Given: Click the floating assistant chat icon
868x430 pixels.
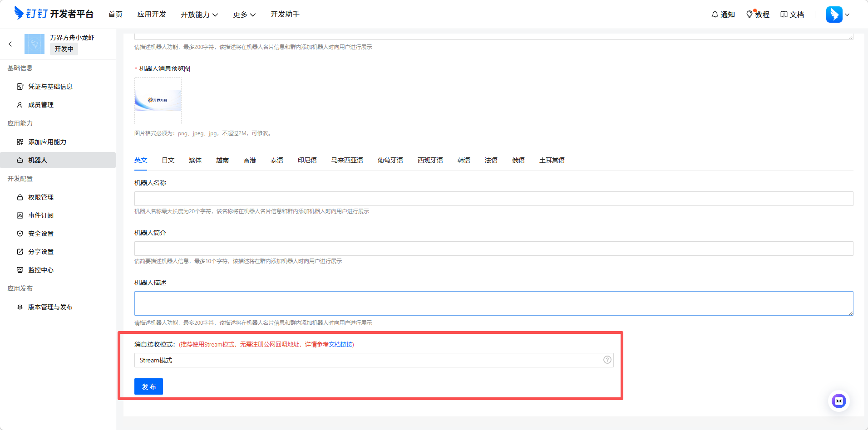Looking at the screenshot, I should 838,401.
